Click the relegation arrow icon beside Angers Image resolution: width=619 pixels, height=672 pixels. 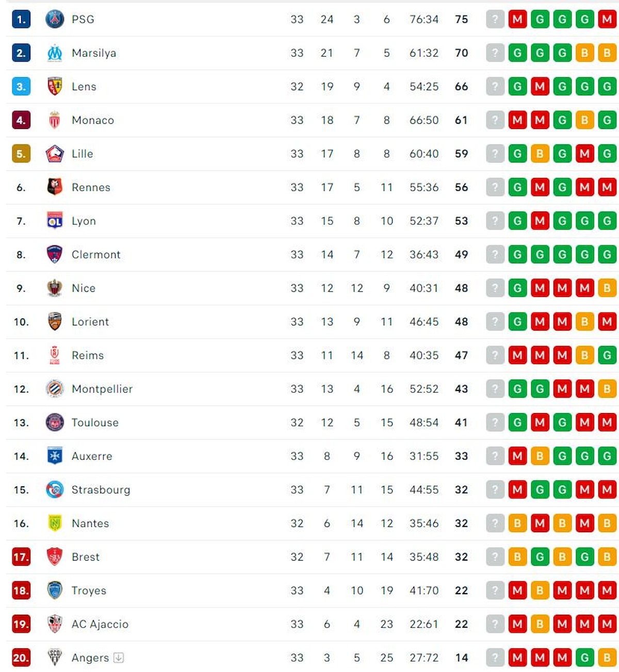tap(119, 658)
